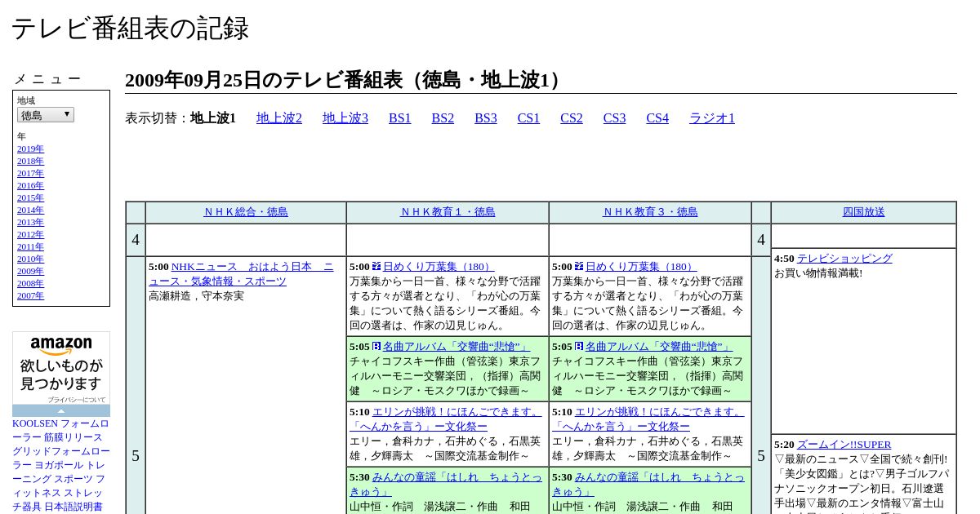Select the year 2015年 in the menu

tap(30, 198)
